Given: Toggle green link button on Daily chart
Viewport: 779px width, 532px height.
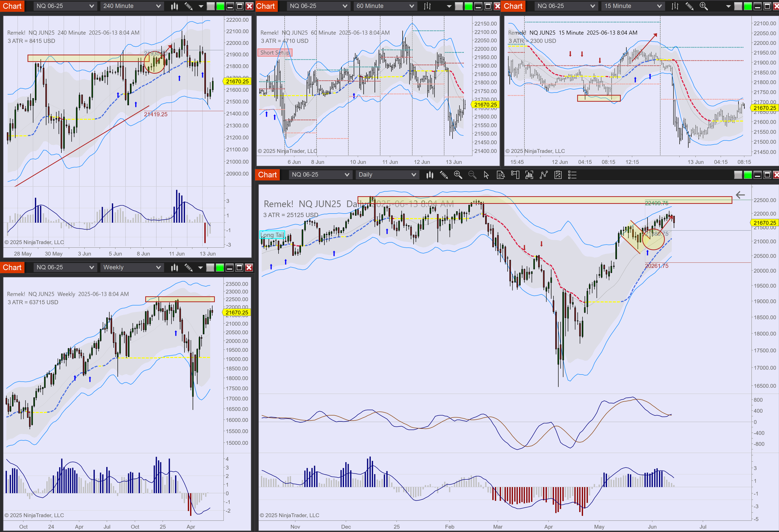Looking at the screenshot, I should click(748, 175).
